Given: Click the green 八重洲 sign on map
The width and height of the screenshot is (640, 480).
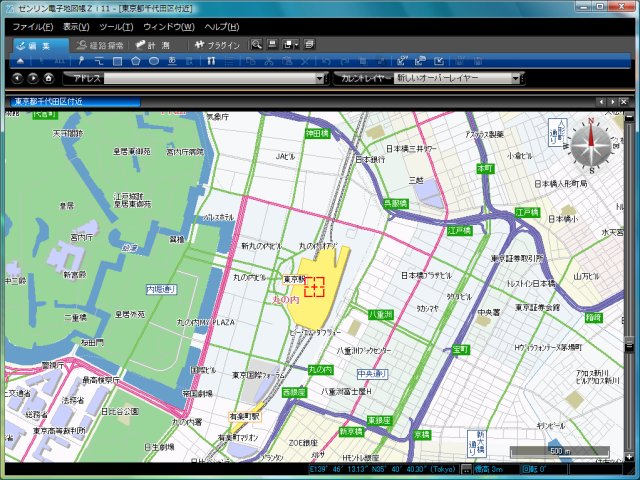Looking at the screenshot, I should 381,315.
